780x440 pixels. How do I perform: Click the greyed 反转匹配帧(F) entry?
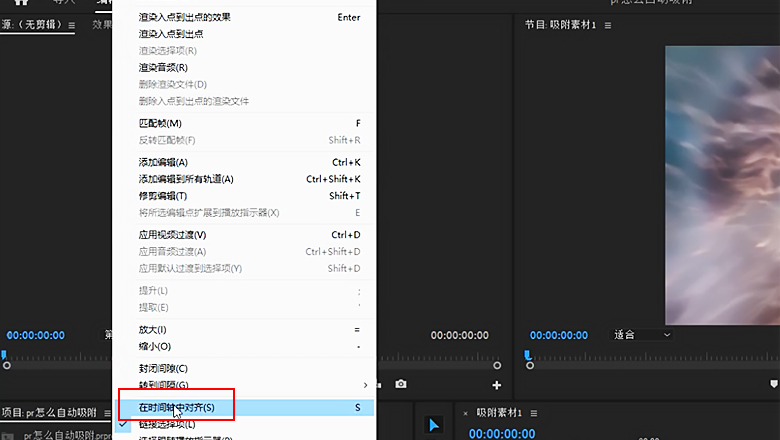244,140
